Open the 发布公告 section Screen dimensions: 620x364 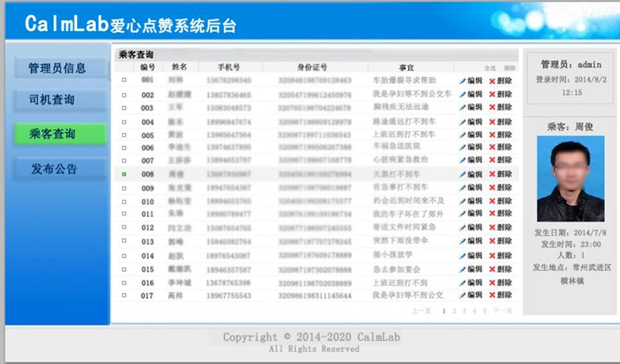pos(58,168)
